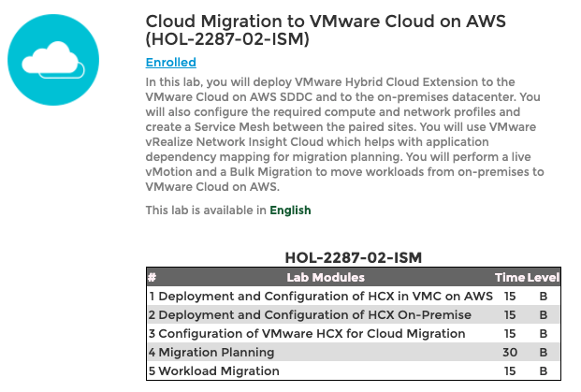
Task: Click the '#' column header
Action: coord(152,277)
